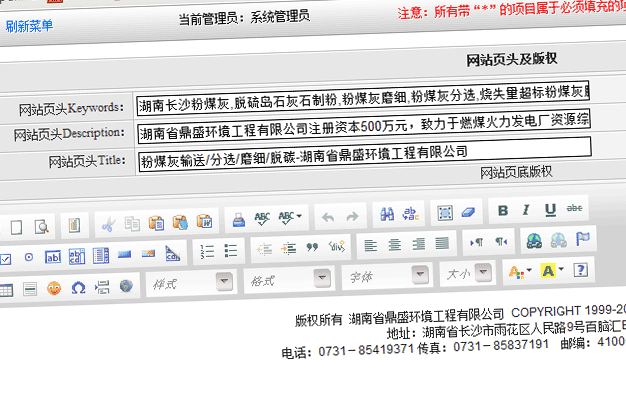Screen dimensions: 626x412
Task: Toggle the Blockquote quotation icon
Action: pyautogui.click(x=312, y=248)
